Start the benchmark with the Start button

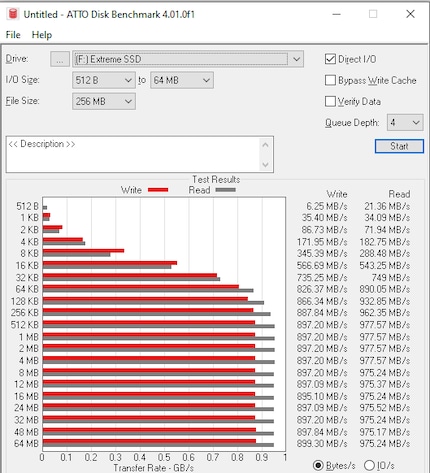(399, 146)
